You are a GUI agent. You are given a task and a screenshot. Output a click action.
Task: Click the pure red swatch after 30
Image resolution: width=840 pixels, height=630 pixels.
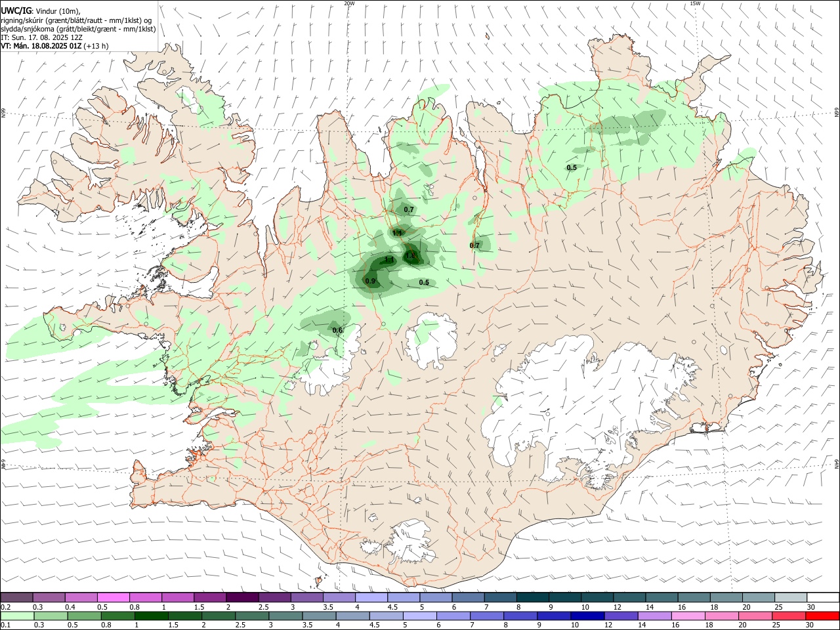822,616
